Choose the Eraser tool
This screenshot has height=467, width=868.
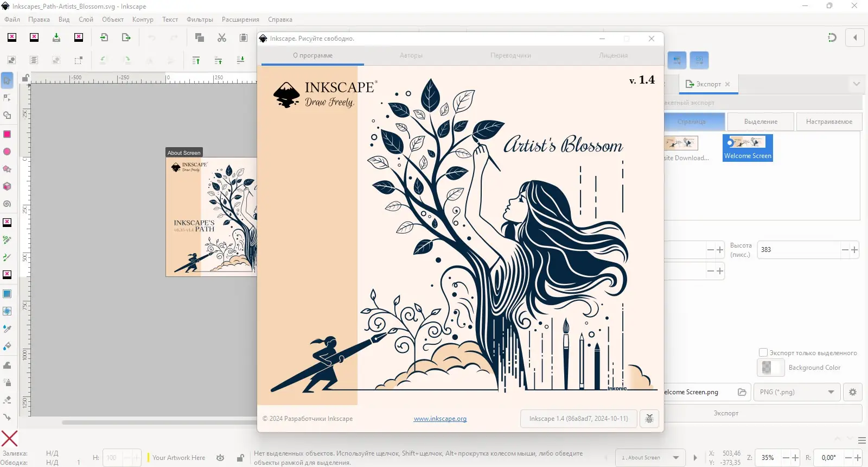(x=7, y=400)
